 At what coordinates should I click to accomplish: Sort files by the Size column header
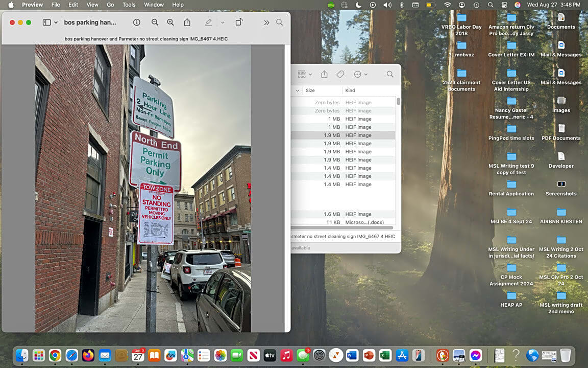(x=310, y=90)
